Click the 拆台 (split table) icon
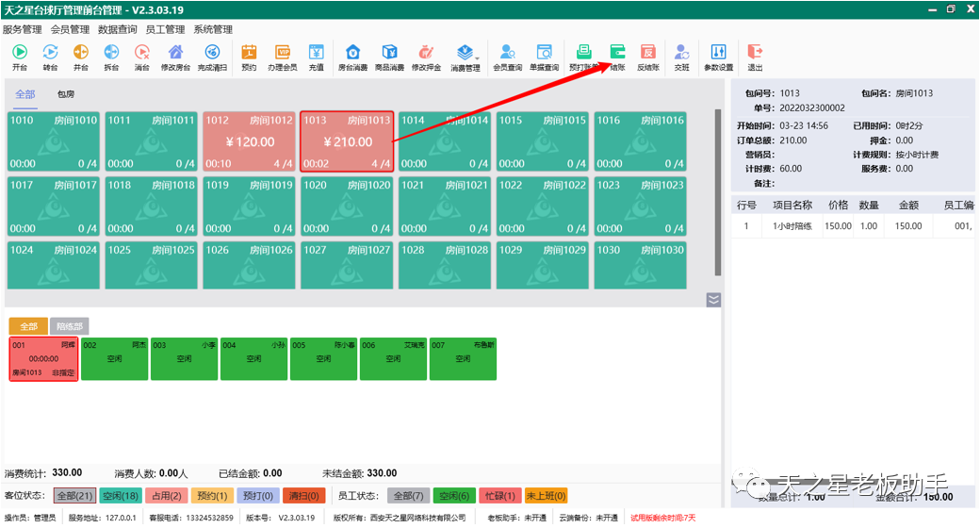This screenshot has width=980, height=528. pyautogui.click(x=111, y=57)
